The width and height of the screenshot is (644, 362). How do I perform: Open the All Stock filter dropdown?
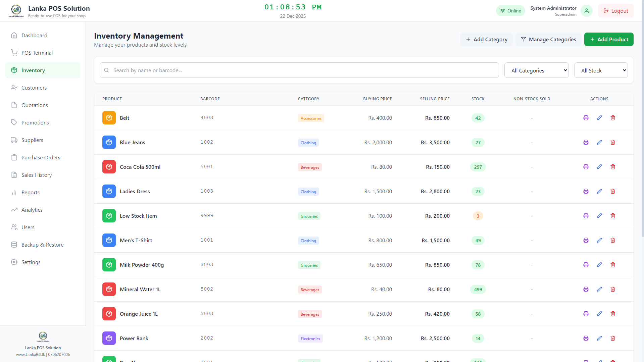[601, 70]
